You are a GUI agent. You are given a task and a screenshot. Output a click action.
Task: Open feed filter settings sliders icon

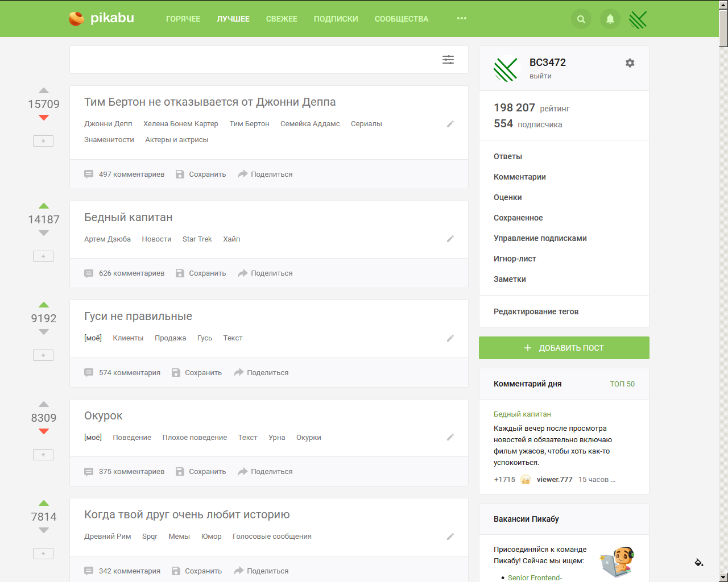click(x=448, y=60)
